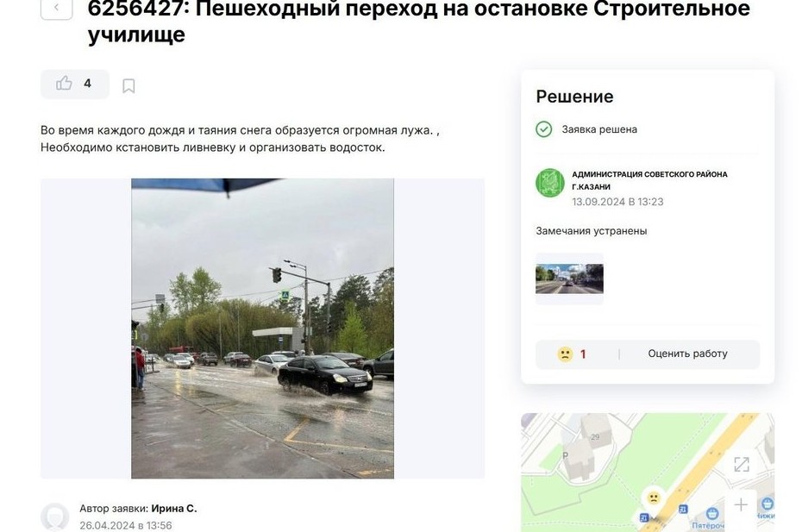This screenshot has width=802, height=532.
Task: Click the green Заявка решена checkmark
Action: click(x=543, y=129)
